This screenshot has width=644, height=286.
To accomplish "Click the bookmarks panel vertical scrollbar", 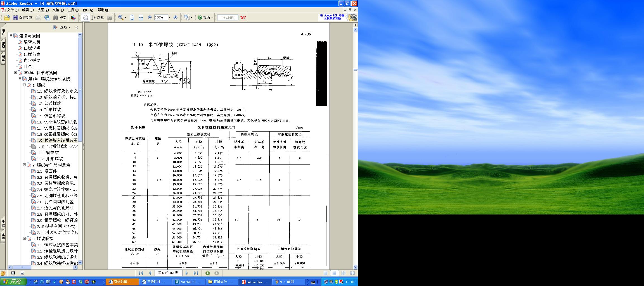I will [x=80, y=149].
